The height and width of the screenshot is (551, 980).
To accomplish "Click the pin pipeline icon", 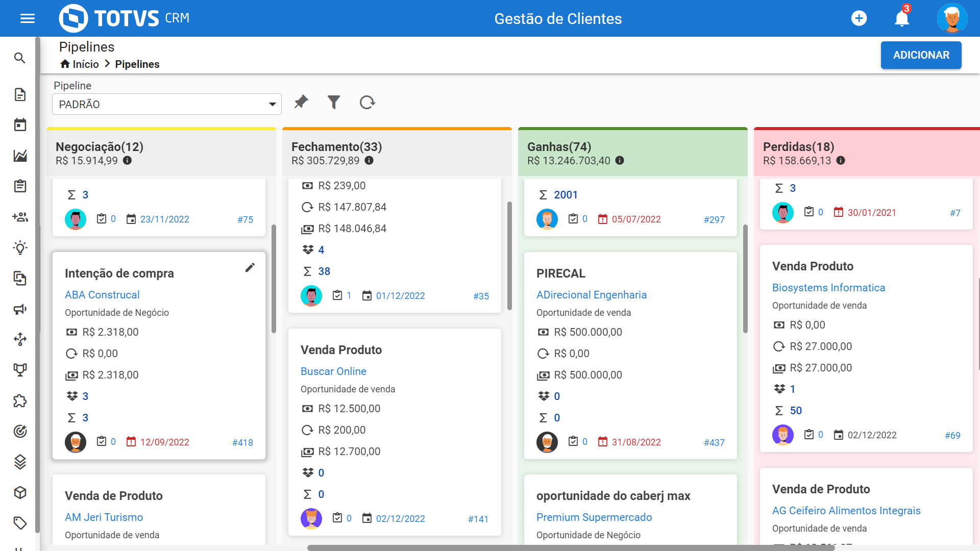I will [301, 102].
